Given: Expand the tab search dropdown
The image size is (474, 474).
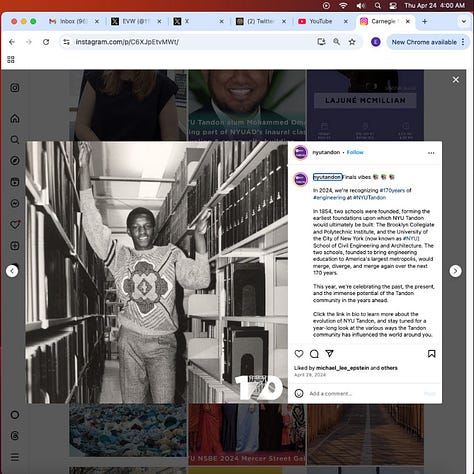Looking at the screenshot, I should [464, 21].
